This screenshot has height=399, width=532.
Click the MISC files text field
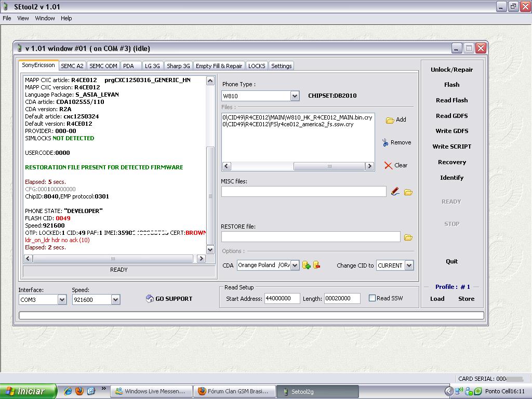pyautogui.click(x=303, y=192)
